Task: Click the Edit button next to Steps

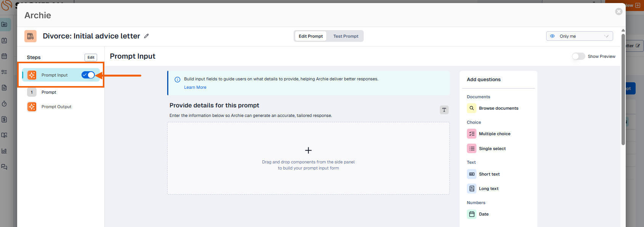Action: (91, 58)
